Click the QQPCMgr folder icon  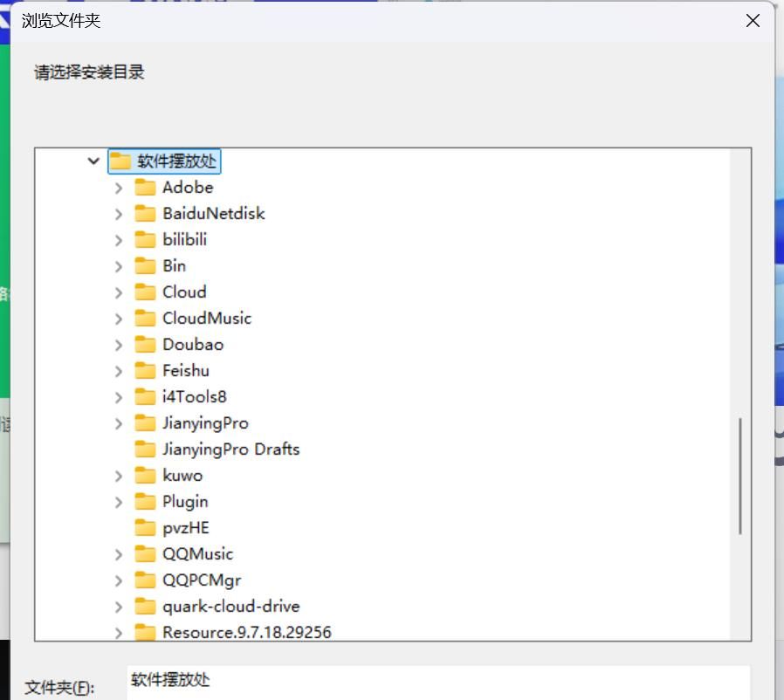coord(145,580)
